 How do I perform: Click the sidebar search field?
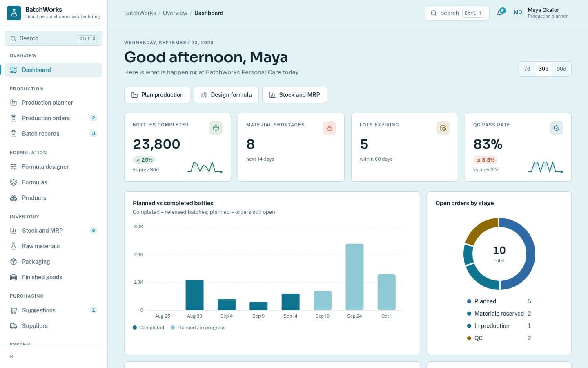pyautogui.click(x=53, y=38)
